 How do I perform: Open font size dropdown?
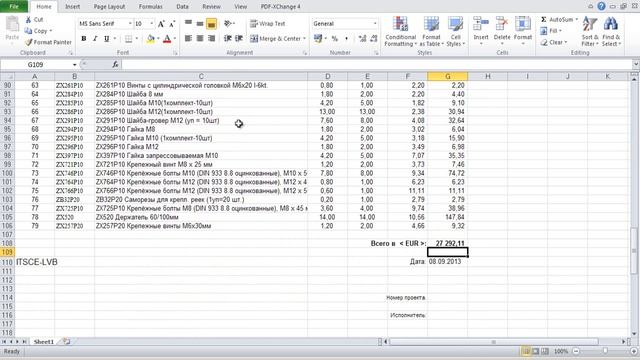click(x=152, y=24)
